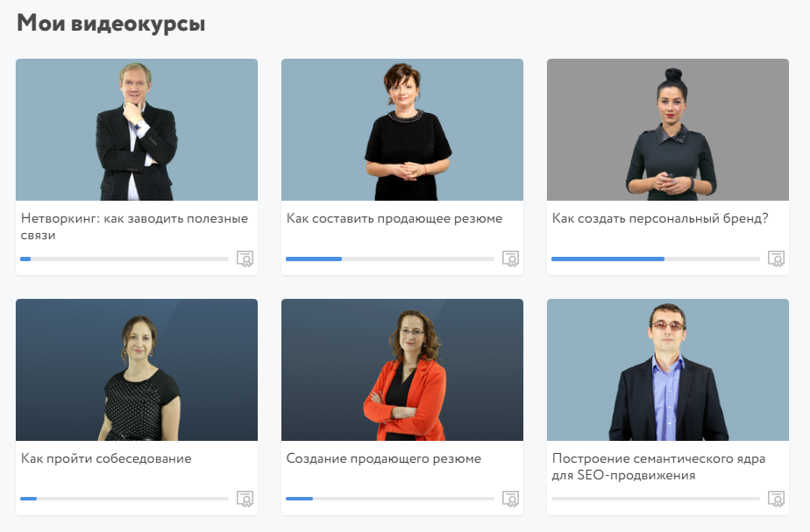810x532 pixels.
Task: Open thumbnail of Как составить продающее резюме
Action: point(402,130)
